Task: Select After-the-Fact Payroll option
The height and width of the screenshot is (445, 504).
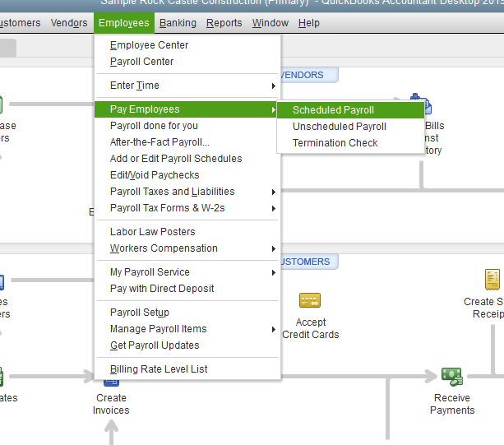Action: click(x=187, y=142)
